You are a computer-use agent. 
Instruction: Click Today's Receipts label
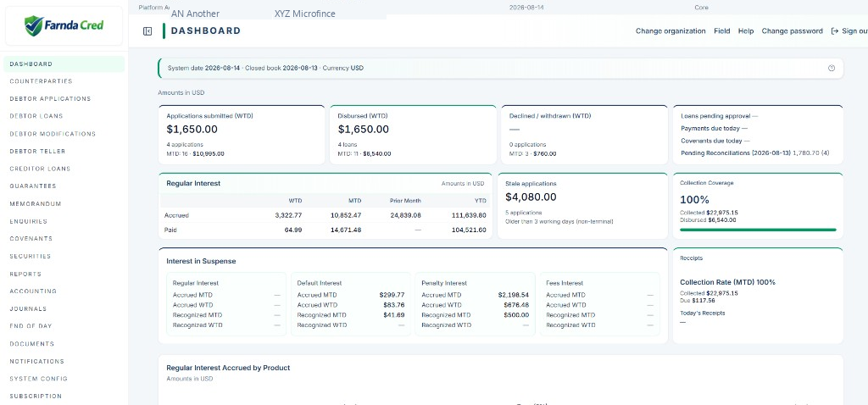tap(703, 313)
